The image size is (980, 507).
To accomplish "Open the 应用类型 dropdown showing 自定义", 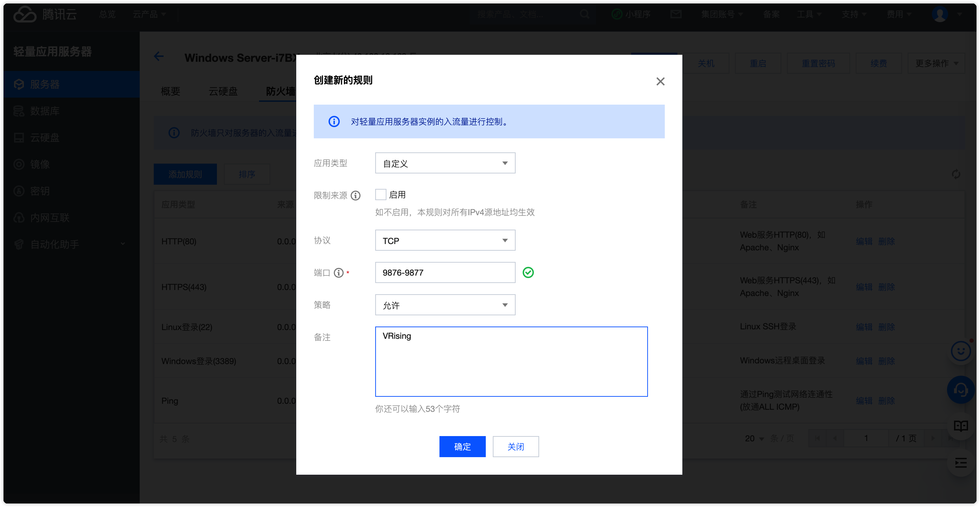I will 445,163.
